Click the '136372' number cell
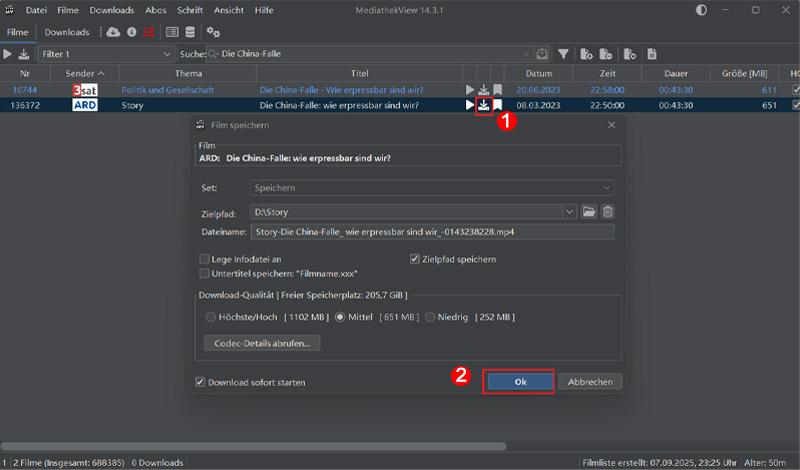 25,105
